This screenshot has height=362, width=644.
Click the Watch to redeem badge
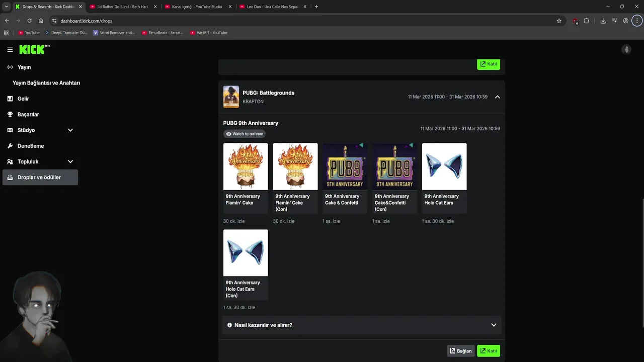tap(245, 134)
